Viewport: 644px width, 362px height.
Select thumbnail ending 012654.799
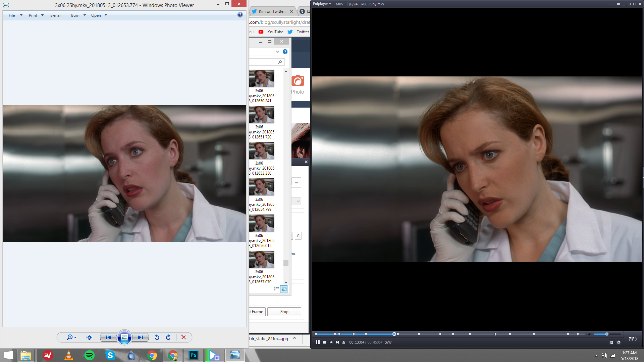261,195
